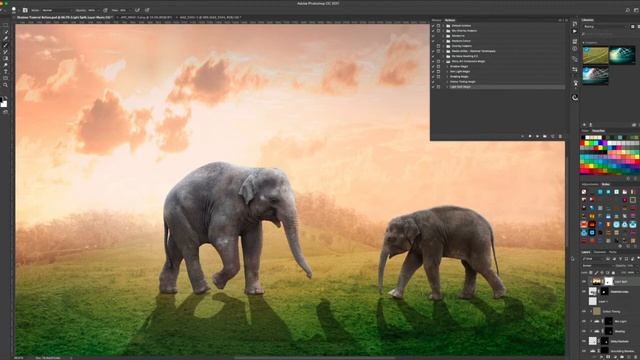Expand the Default Actions set
The height and width of the screenshot is (360, 640).
[x=443, y=26]
